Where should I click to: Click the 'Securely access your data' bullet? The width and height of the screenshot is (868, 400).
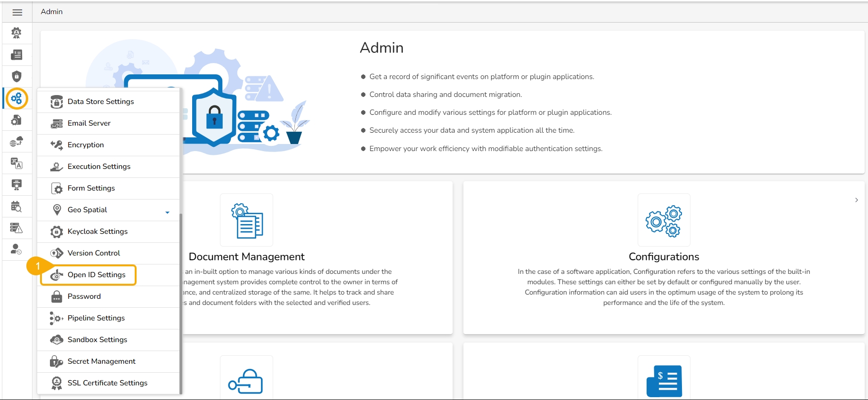tap(472, 130)
